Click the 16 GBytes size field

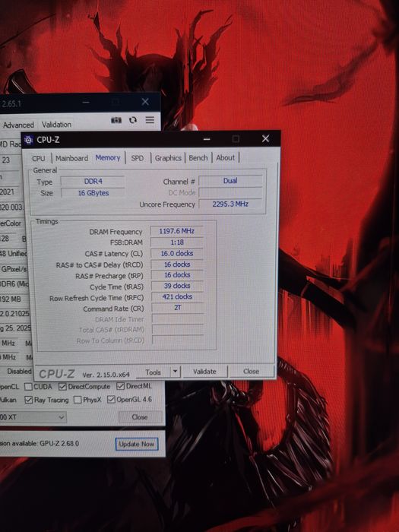[x=93, y=193]
